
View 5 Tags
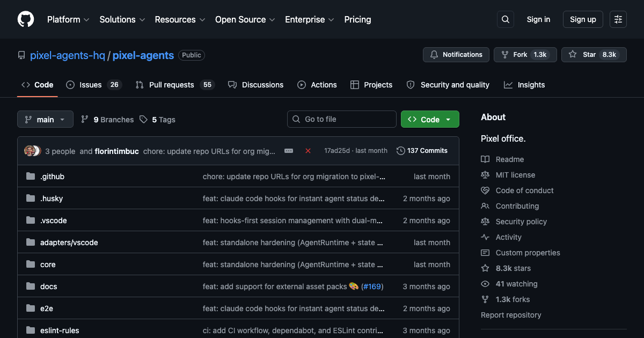point(157,120)
